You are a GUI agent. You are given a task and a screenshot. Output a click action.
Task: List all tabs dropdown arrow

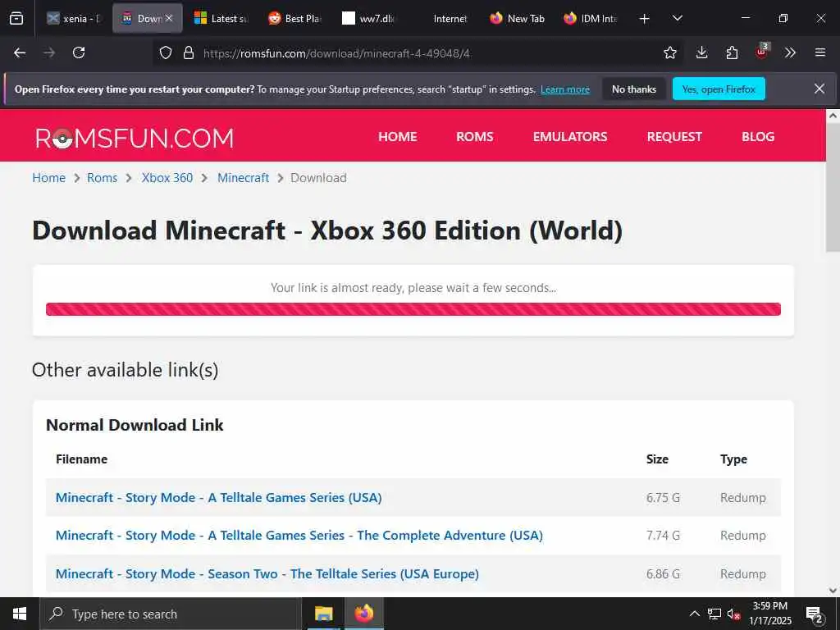click(677, 18)
